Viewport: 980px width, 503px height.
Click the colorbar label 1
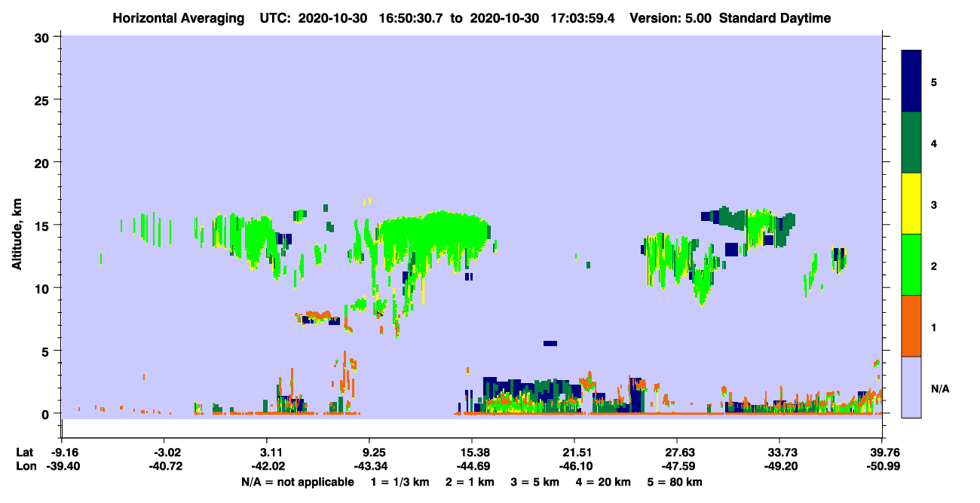(x=934, y=327)
